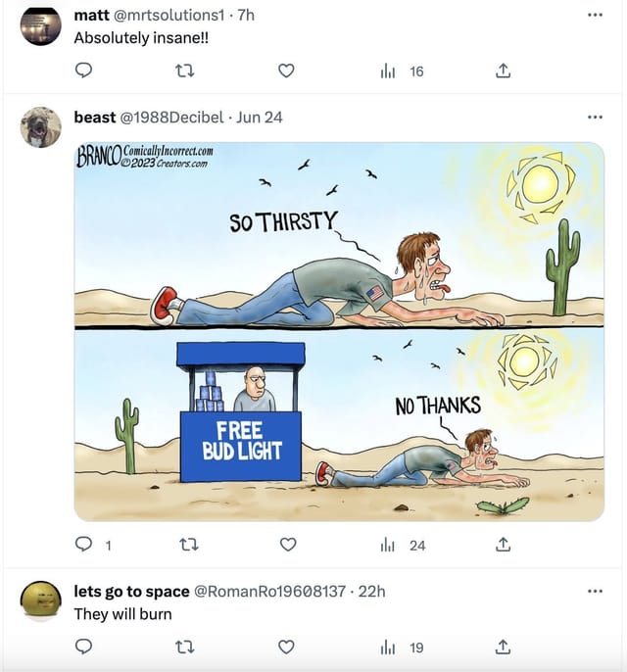Image resolution: width=627 pixels, height=672 pixels.
Task: Share matt's tweet
Action: [503, 71]
